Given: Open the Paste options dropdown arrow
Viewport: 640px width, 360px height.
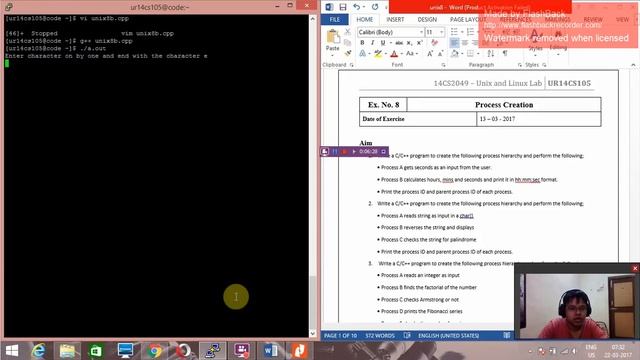Looking at the screenshot, I should 333,56.
